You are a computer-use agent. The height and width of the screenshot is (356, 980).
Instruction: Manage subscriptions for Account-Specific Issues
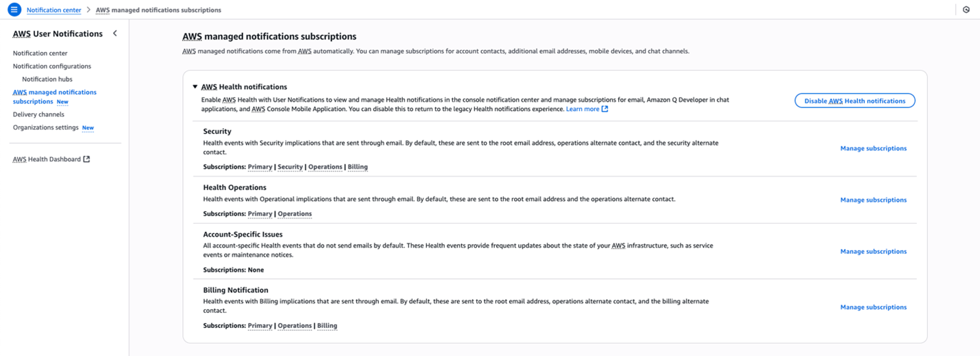click(873, 252)
